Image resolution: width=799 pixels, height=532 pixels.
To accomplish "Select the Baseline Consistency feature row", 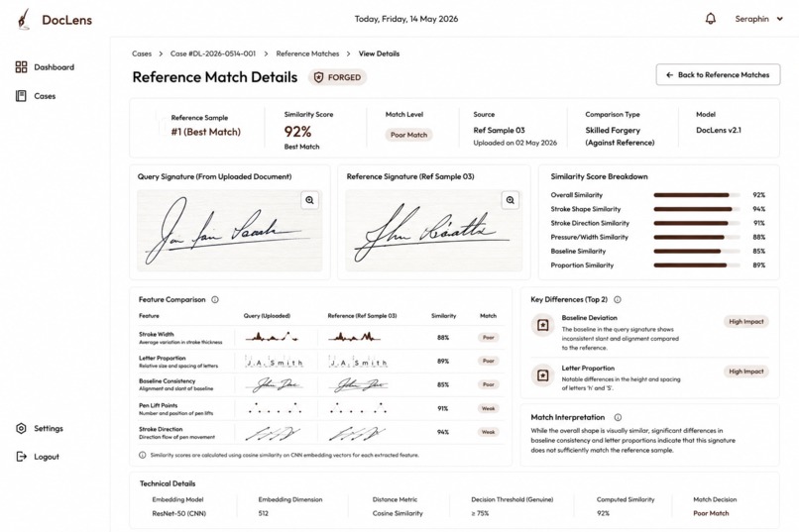I will click(321, 384).
